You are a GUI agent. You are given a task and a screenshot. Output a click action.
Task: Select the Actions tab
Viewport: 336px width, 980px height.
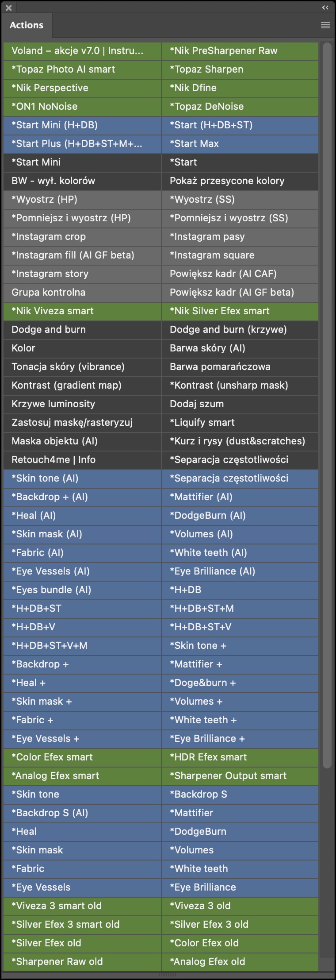(27, 25)
